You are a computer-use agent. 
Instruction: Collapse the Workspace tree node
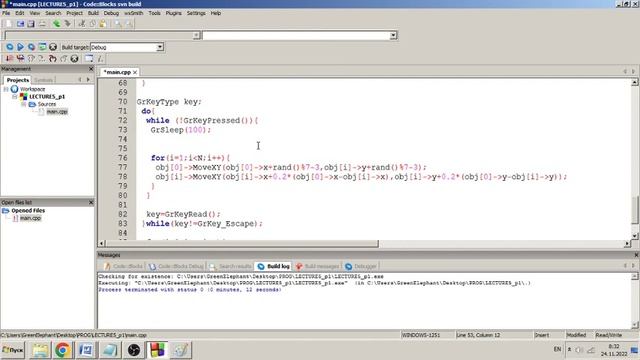click(x=6, y=89)
